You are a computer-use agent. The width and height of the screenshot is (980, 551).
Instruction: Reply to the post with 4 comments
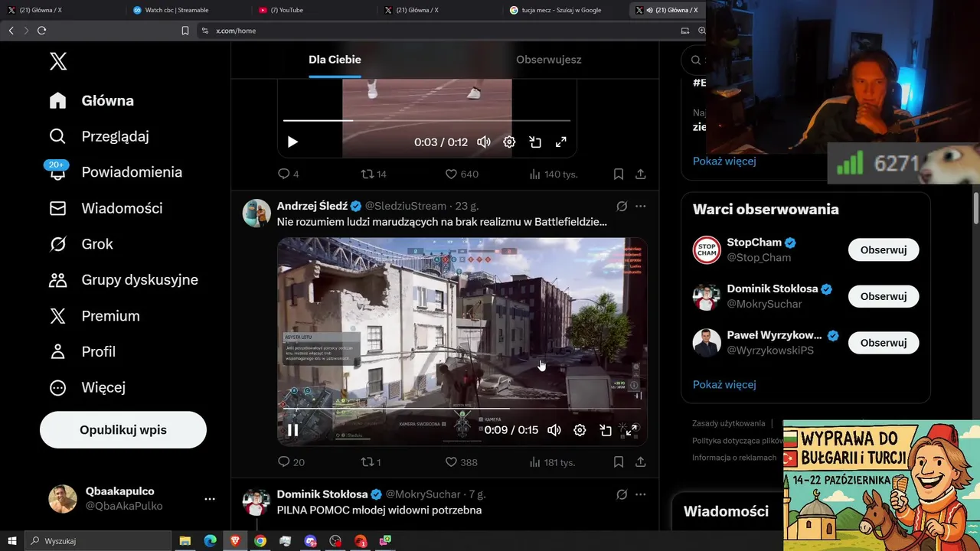coord(289,174)
